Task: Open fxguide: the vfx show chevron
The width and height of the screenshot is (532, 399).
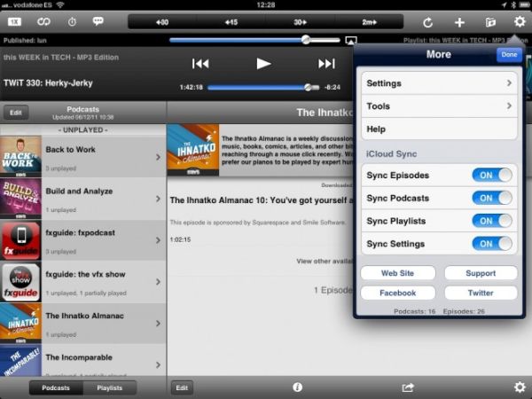Action: 158,282
